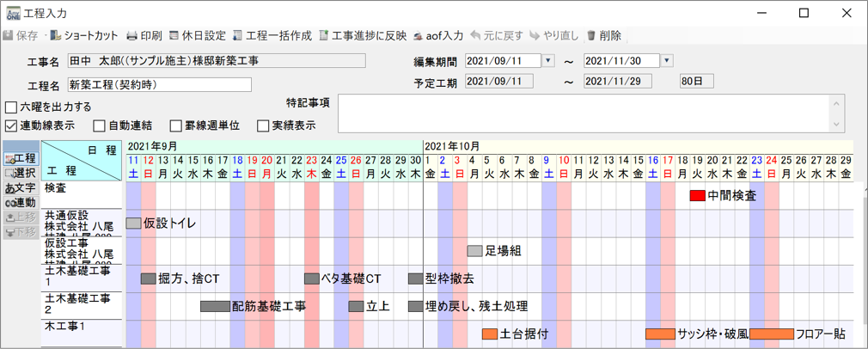
Task: Click the 80日 duration field
Action: [x=697, y=82]
